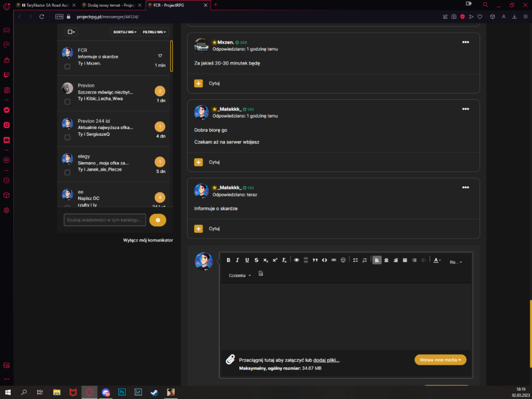Click the preview document icon below toolbar
532x399 pixels.
pos(261,273)
